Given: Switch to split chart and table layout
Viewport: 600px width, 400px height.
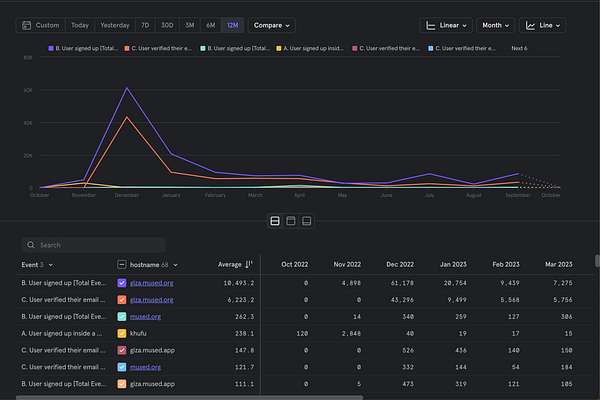Looking at the screenshot, I should 274,220.
